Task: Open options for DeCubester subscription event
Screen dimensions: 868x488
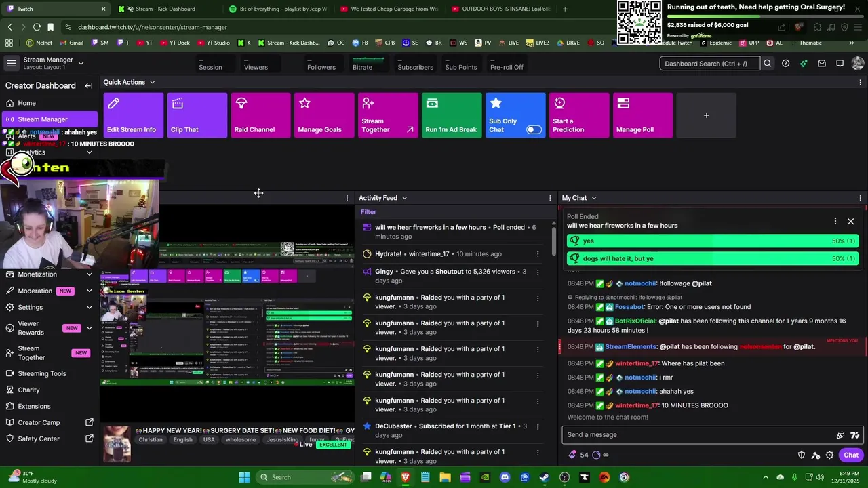Action: [538, 428]
